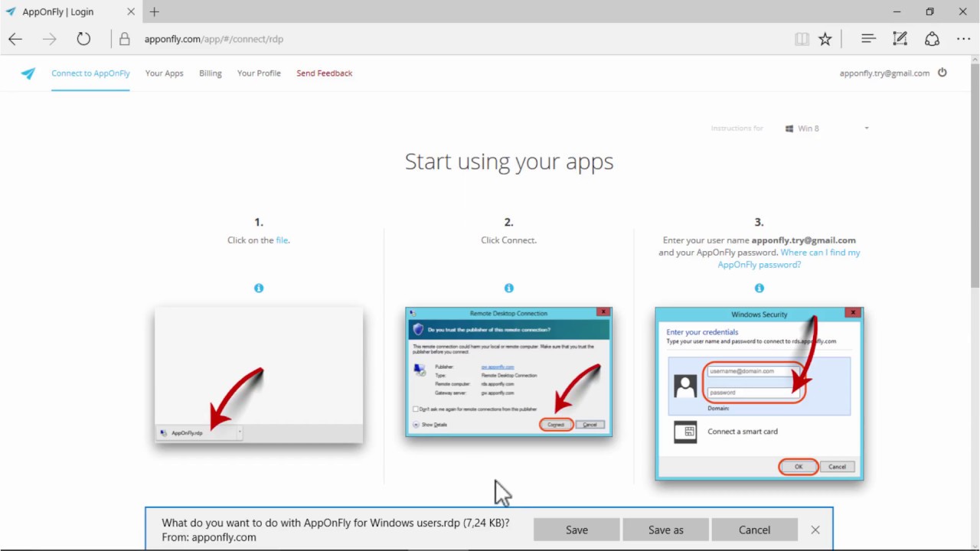Image resolution: width=980 pixels, height=551 pixels.
Task: Click the step 2 Remote Desktop Connection thumbnail
Action: (x=509, y=372)
